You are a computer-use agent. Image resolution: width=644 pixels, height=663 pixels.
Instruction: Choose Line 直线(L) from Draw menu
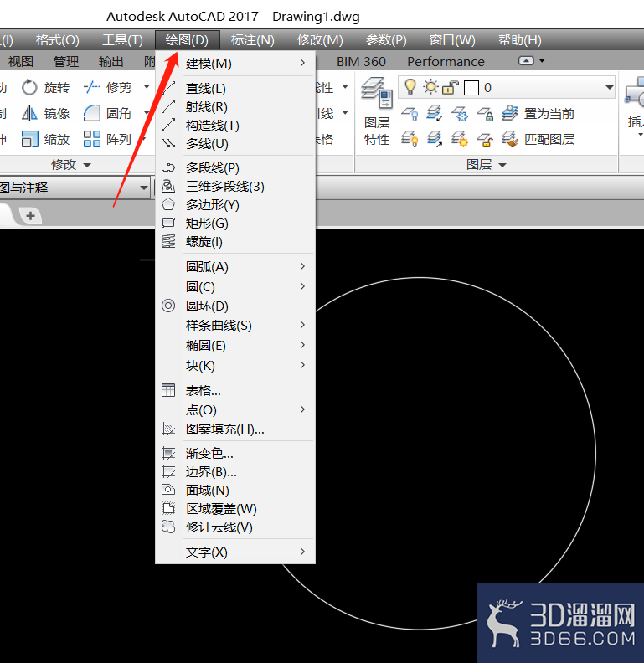click(x=235, y=89)
